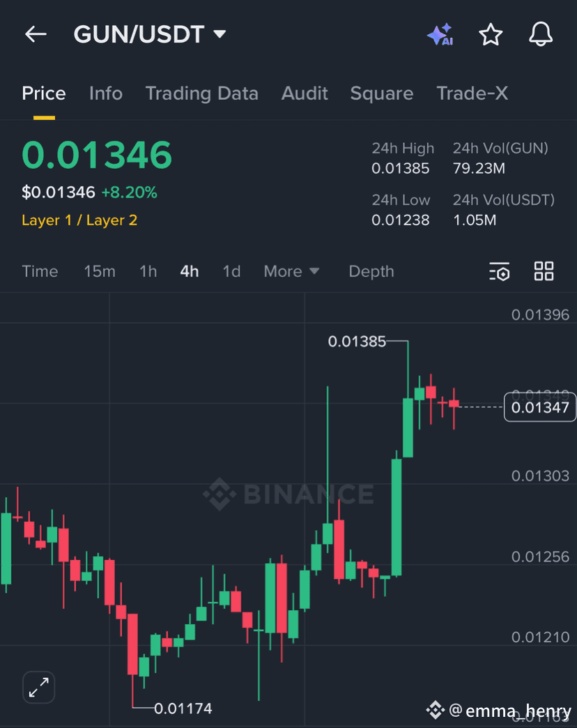
Task: Expand the More intervals dropdown
Action: 291,271
